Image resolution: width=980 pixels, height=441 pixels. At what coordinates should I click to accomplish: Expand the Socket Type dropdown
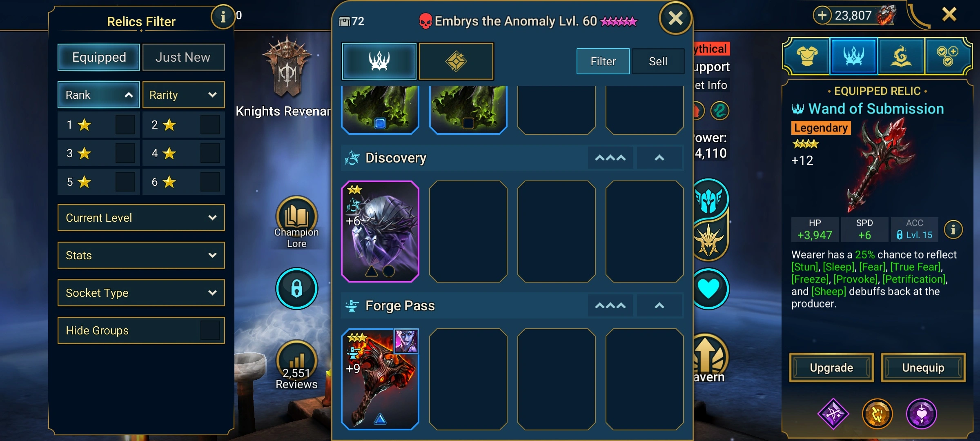[141, 293]
